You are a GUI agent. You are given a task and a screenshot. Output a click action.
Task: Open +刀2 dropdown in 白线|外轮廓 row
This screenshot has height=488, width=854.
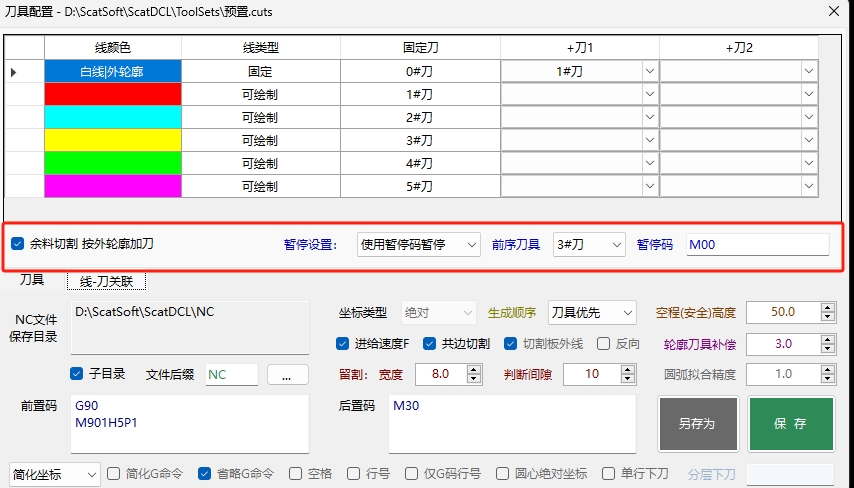(x=809, y=71)
